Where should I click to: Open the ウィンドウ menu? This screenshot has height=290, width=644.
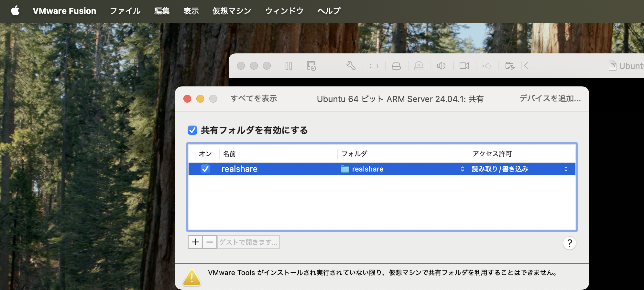click(x=284, y=11)
